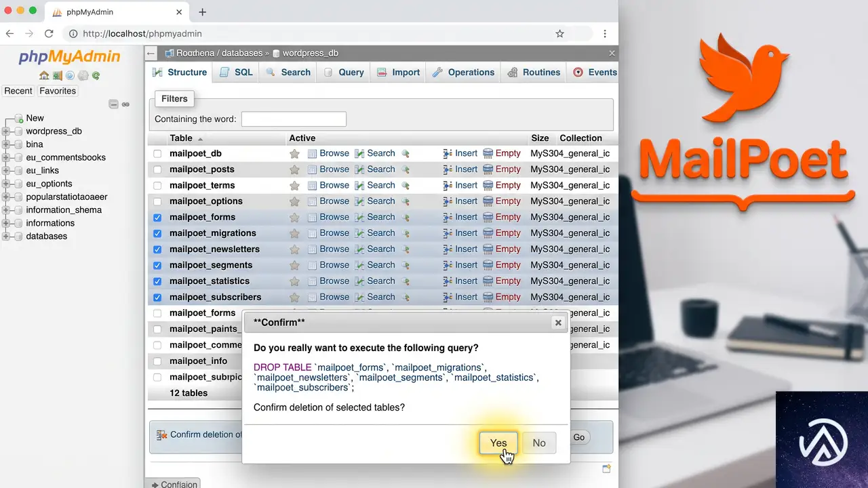Image resolution: width=868 pixels, height=488 pixels.
Task: Click the bookmark star in address bar
Action: pyautogui.click(x=559, y=33)
